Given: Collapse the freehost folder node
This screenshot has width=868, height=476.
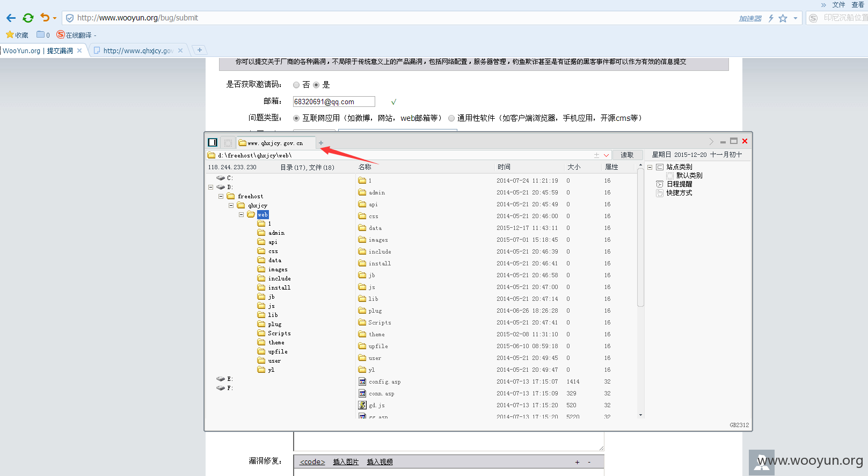Looking at the screenshot, I should pyautogui.click(x=221, y=196).
